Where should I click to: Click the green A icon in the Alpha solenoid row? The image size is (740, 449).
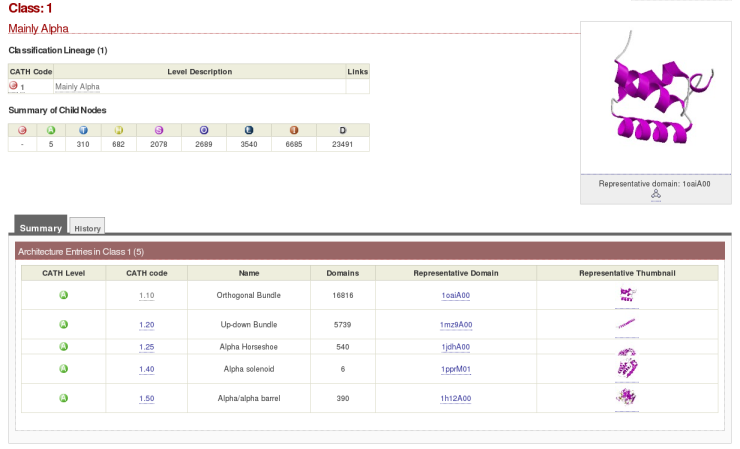click(63, 369)
